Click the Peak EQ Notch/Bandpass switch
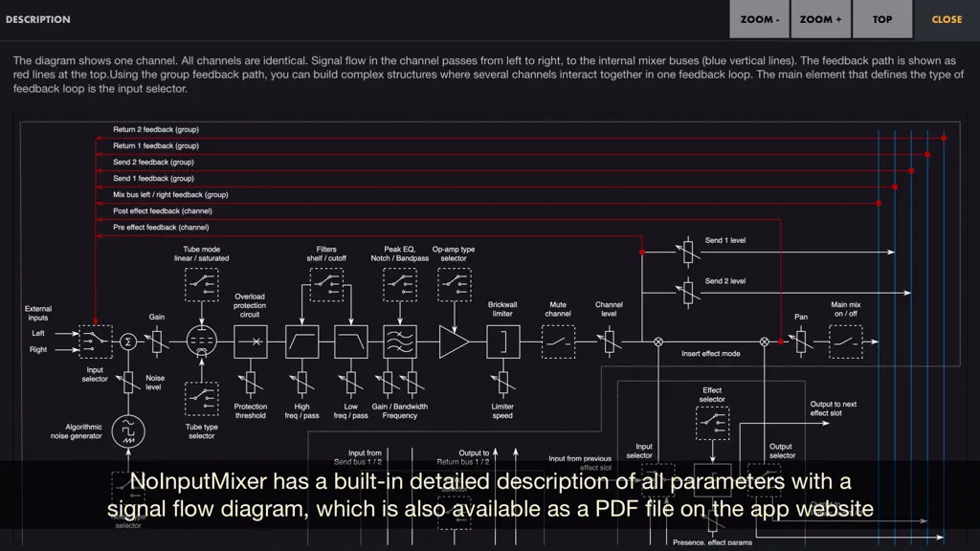The image size is (980, 551). [x=400, y=284]
